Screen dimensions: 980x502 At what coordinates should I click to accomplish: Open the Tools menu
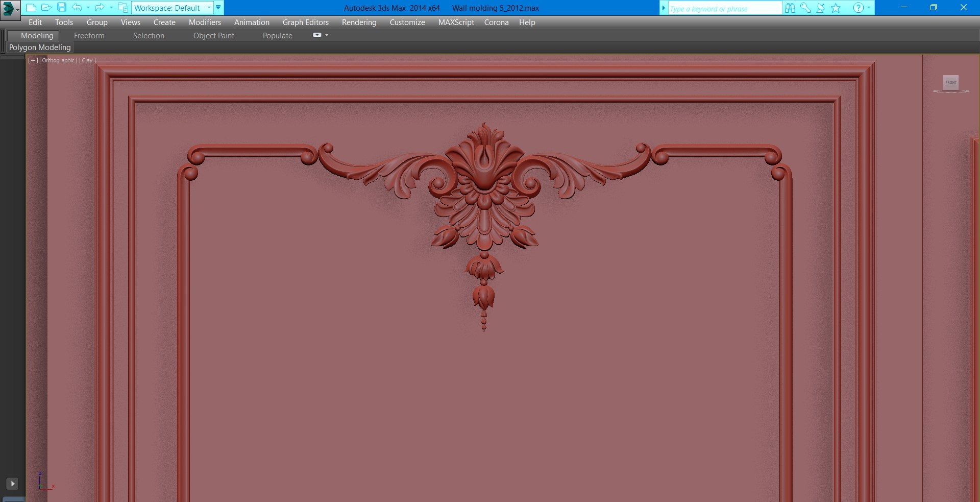click(64, 22)
